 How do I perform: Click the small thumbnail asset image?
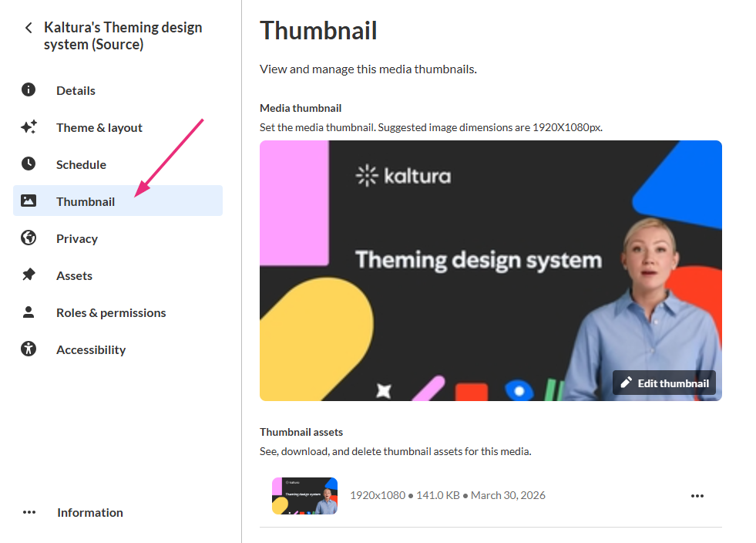pyautogui.click(x=304, y=496)
